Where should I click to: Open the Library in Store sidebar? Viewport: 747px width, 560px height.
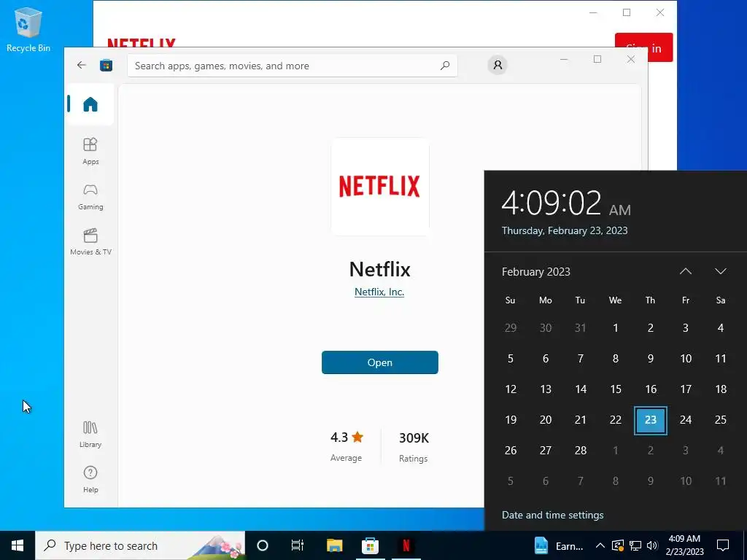pos(90,435)
